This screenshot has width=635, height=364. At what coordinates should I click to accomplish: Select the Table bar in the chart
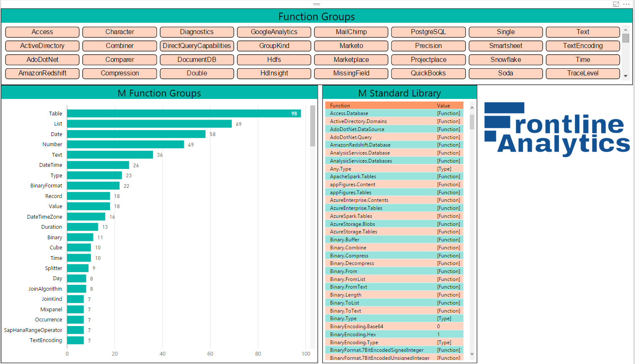[x=184, y=114]
